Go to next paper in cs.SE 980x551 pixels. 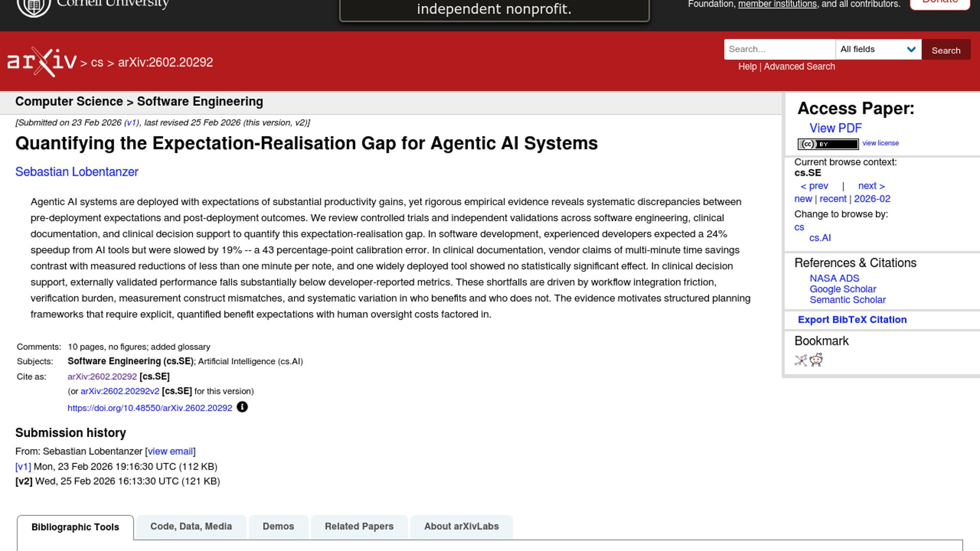click(871, 186)
